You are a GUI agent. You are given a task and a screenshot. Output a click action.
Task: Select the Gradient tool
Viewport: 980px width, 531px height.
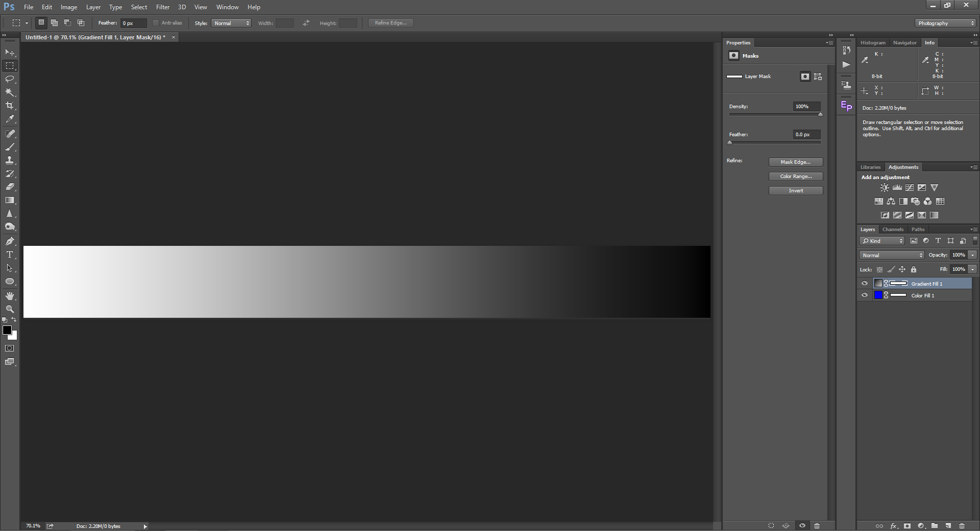click(10, 200)
